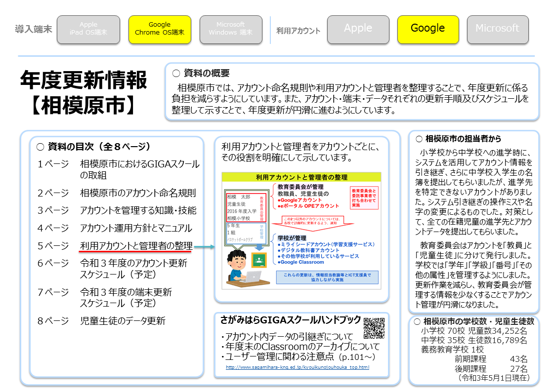The height and width of the screenshot is (392, 555).
Task: Select the Microsoft Windows 端末 button
Action: [x=230, y=29]
